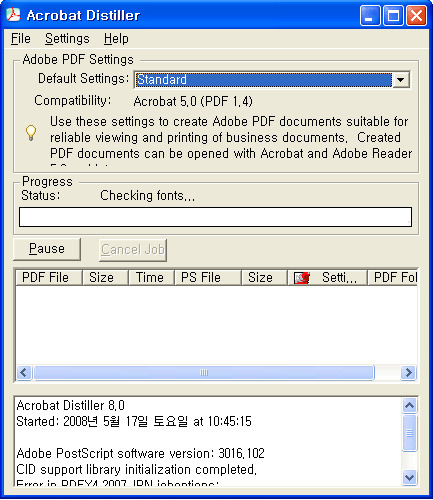Image resolution: width=433 pixels, height=500 pixels.
Task: Open the File menu
Action: tap(21, 39)
